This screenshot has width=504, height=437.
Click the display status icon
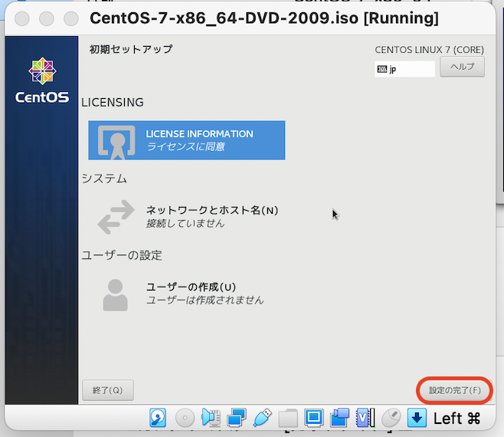(x=314, y=418)
